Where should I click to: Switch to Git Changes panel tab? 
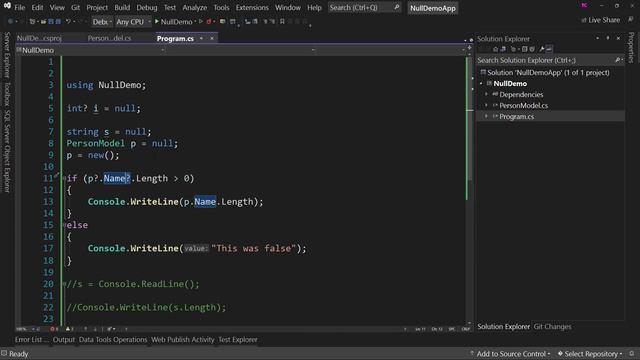point(552,327)
